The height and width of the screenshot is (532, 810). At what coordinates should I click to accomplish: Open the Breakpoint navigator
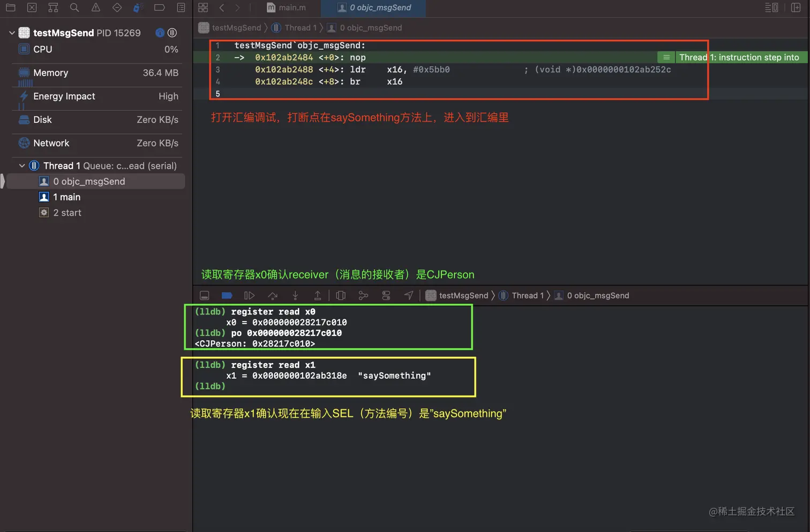(159, 8)
